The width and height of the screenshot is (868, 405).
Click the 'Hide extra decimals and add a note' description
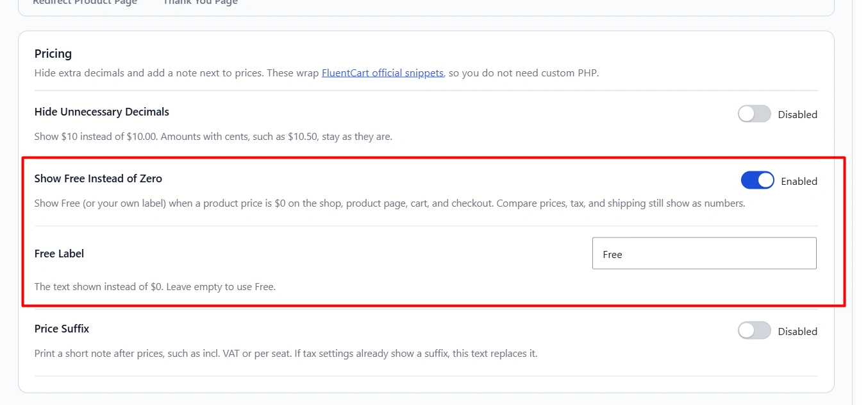point(317,73)
